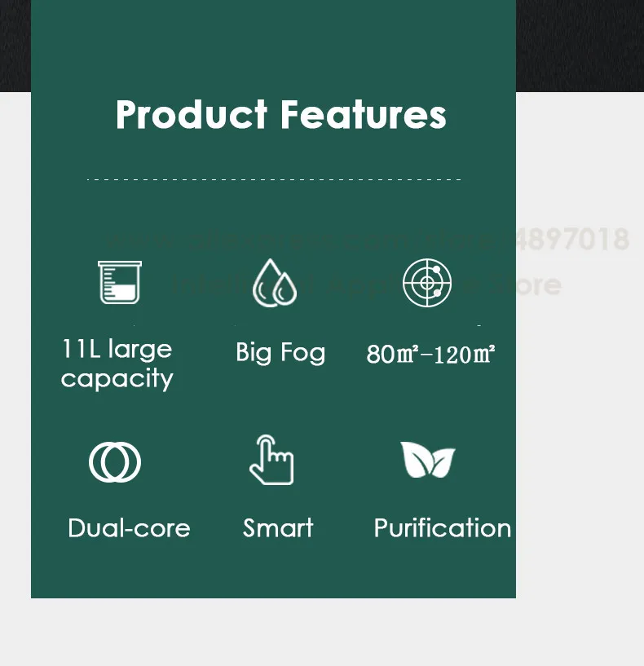
Task: Click the measuring beaker capacity icon
Action: point(120,282)
